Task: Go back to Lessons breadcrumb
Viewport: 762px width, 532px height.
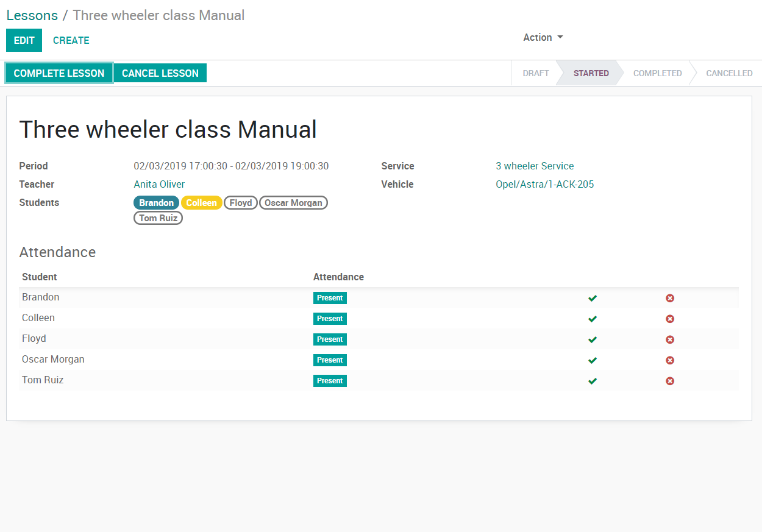Action: (32, 15)
